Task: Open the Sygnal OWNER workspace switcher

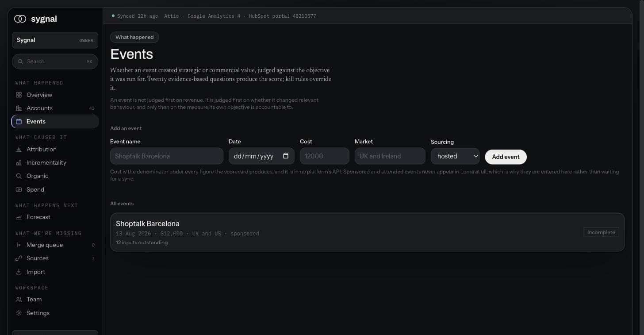Action: click(55, 40)
